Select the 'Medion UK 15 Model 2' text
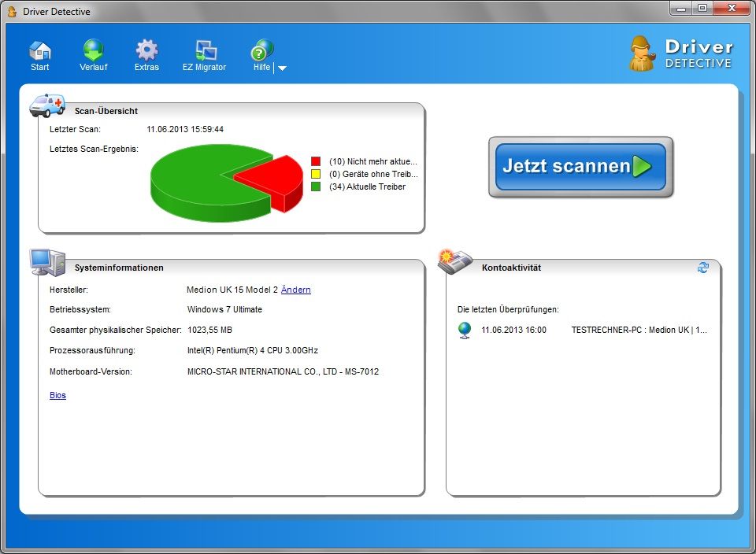 pyautogui.click(x=232, y=290)
